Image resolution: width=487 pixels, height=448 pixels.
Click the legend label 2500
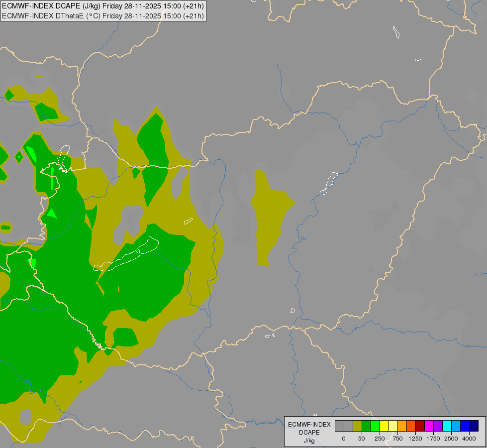coord(451,439)
